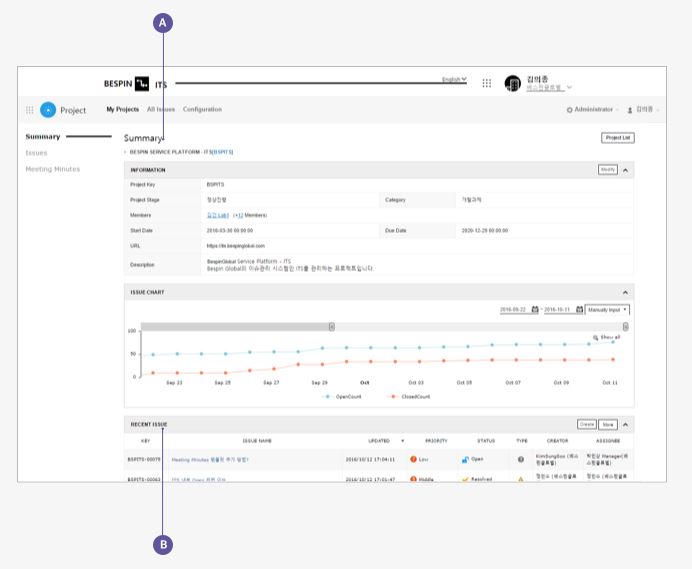
Task: Open the end date calendar icon
Action: coord(579,309)
